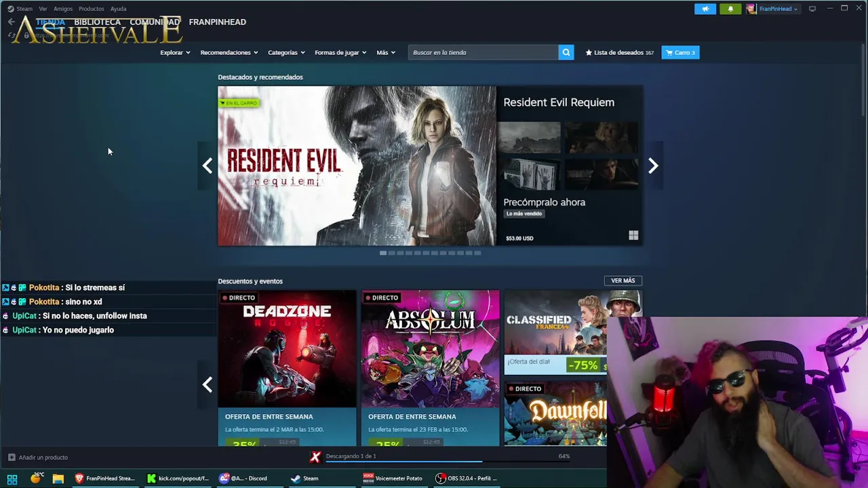Open the Dawnfolk live card
Screen dimensions: 868x488
tap(555, 413)
